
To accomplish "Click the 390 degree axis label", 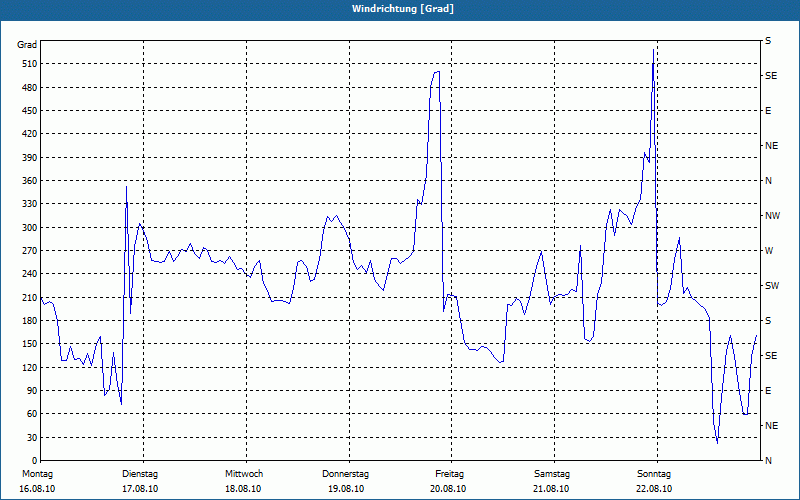I will 30,158.
